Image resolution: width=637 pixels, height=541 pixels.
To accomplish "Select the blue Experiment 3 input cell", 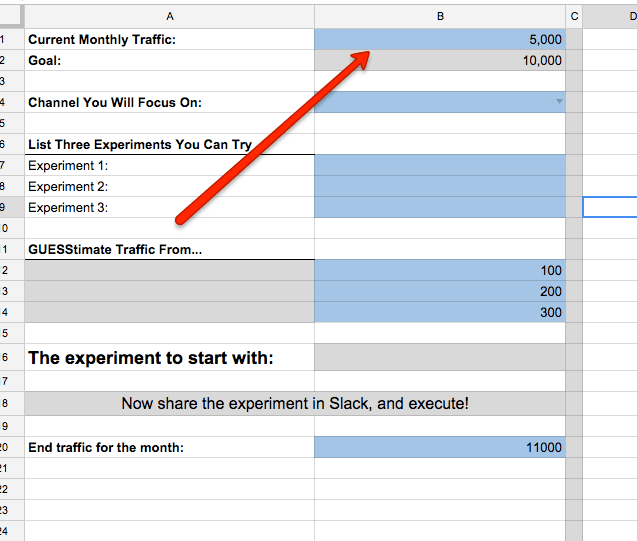I will tap(439, 207).
